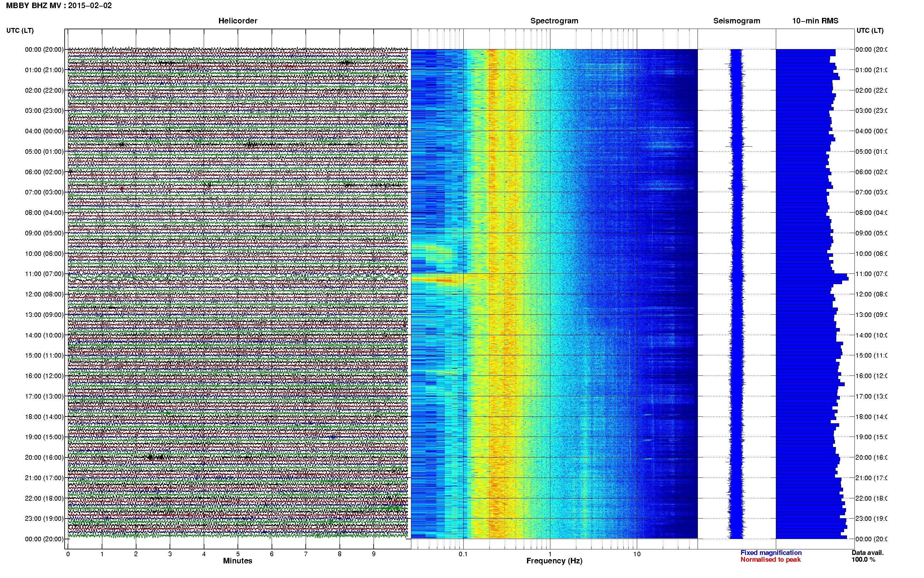Click the left time label '23:00 (19:00)'
924x578 pixels.
[x=44, y=519]
